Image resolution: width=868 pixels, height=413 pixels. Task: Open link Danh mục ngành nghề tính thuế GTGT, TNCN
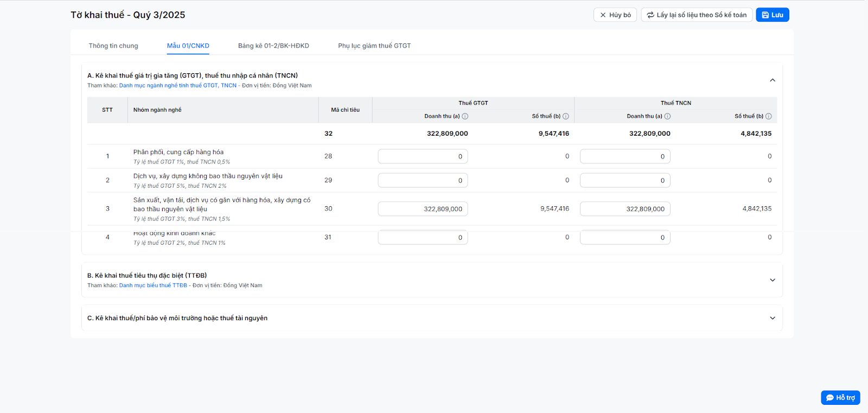point(178,86)
